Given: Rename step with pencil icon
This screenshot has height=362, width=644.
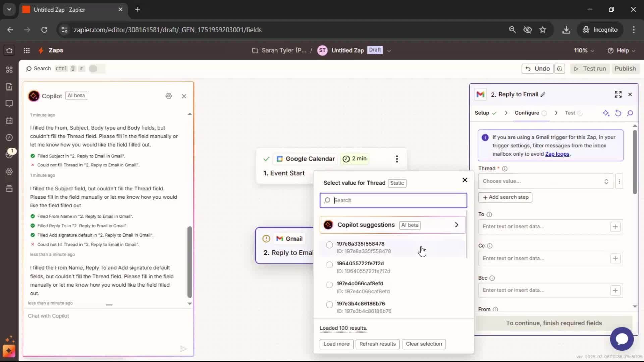Looking at the screenshot, I should pos(543,95).
